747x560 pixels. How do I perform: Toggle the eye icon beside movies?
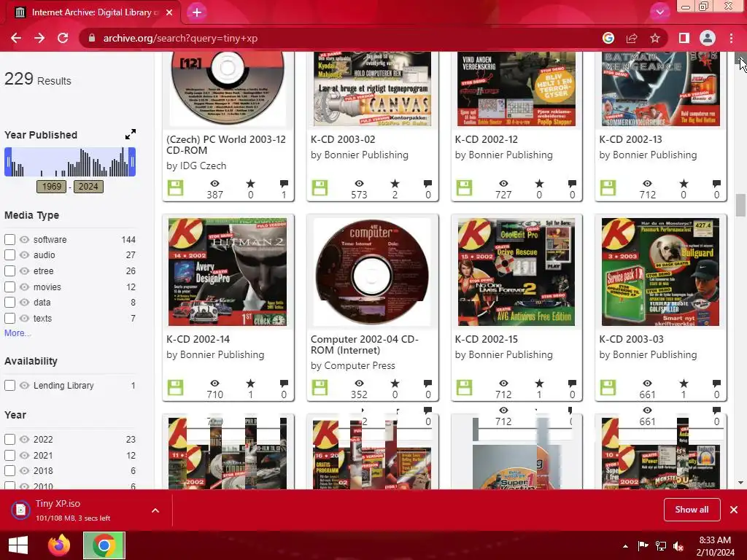[x=24, y=287]
